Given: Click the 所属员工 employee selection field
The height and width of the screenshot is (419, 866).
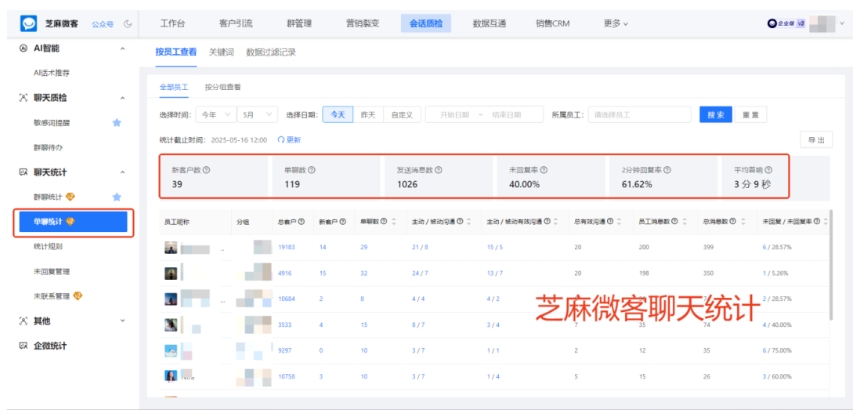Looking at the screenshot, I should pos(638,115).
